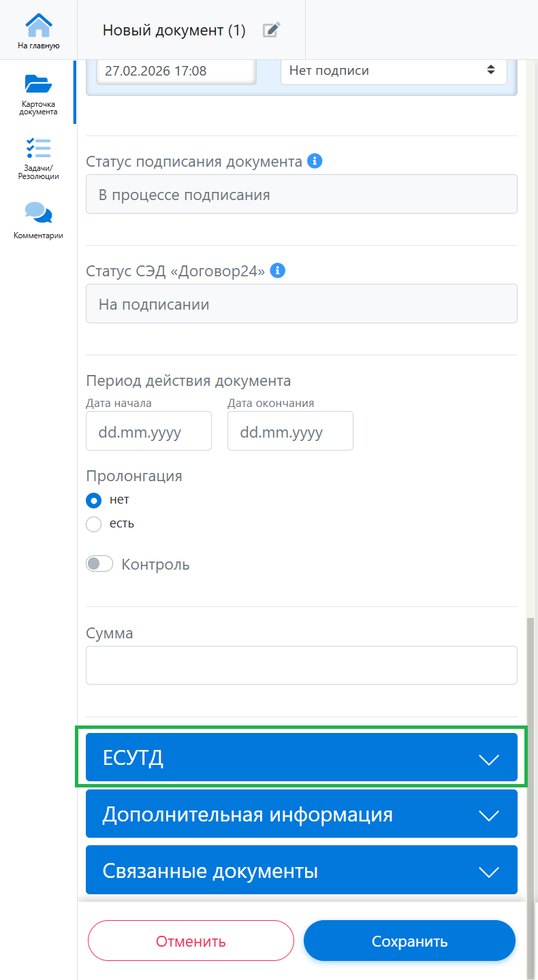This screenshot has width=538, height=980.
Task: Click info icon next to Статус СЭД «Договор24»
Action: click(277, 271)
